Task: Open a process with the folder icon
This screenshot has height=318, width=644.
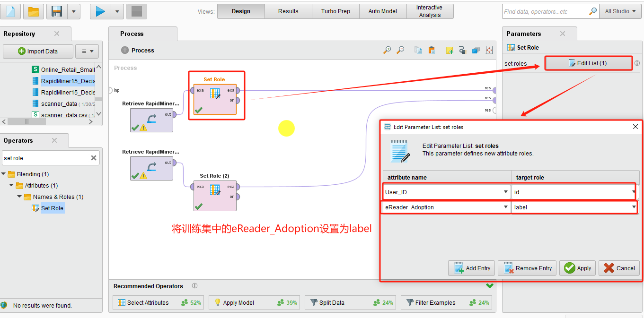Action: 34,11
